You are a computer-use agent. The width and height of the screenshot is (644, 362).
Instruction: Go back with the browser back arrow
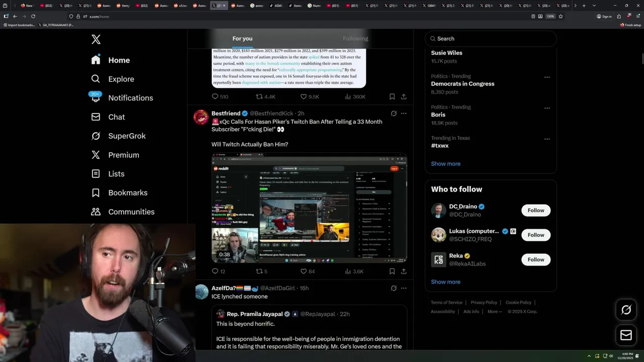(x=15, y=16)
